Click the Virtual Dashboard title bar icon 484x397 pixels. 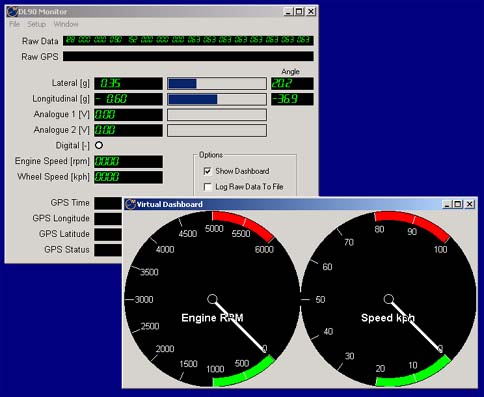130,204
